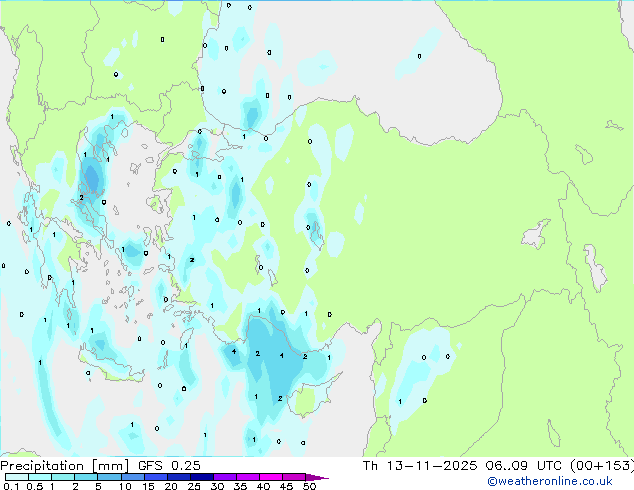Click the "25" legend scale value

point(194,486)
